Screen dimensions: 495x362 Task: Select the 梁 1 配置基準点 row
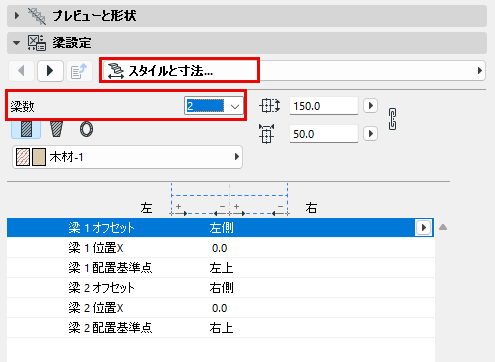tap(220, 268)
